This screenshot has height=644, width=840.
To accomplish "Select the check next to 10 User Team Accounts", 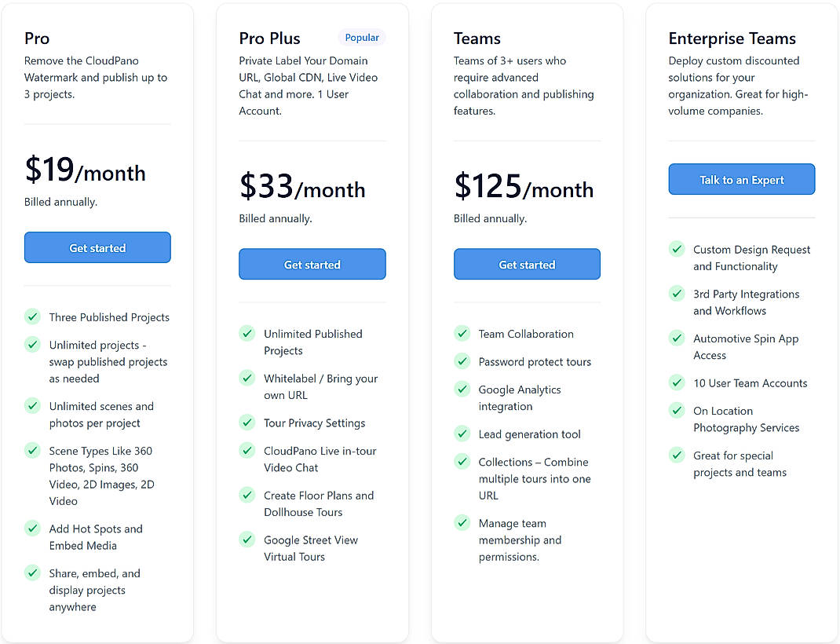I will coord(677,382).
